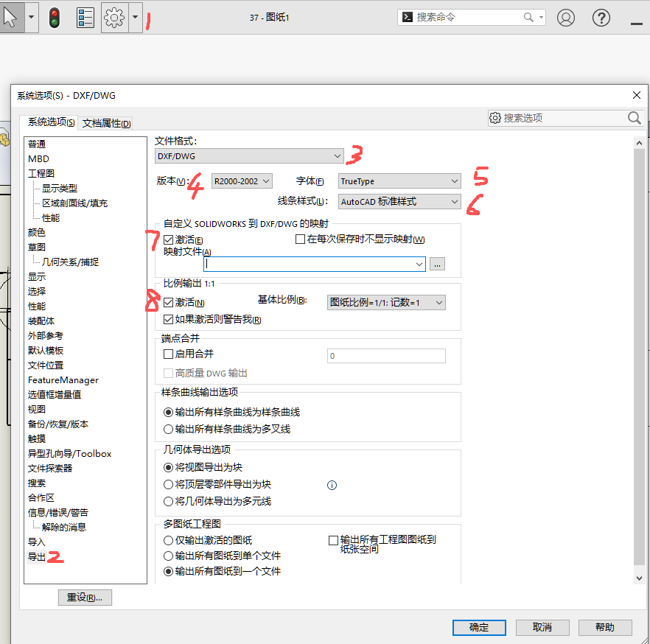Select 输出所有样条曲线为多叉线 radio
The image size is (650, 644).
(168, 430)
